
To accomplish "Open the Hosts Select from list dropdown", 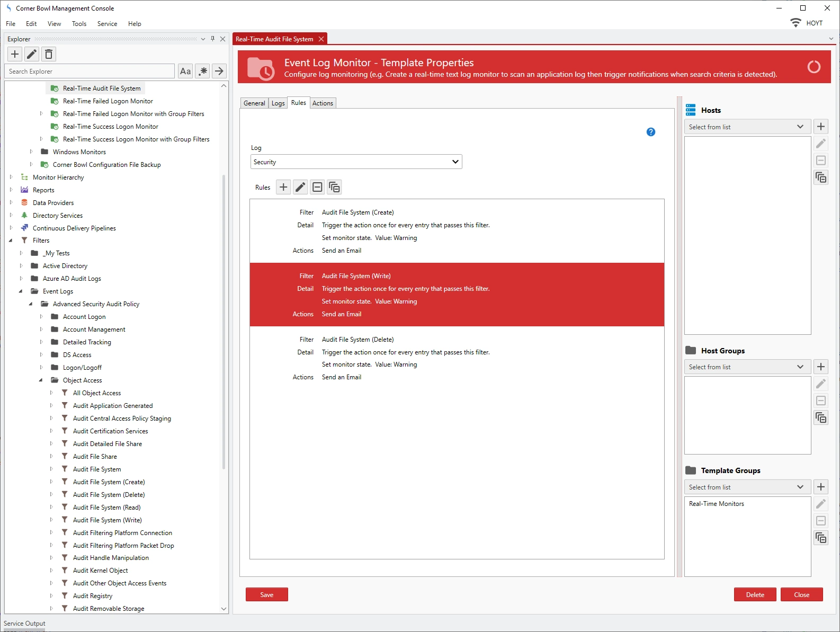I will tap(747, 127).
